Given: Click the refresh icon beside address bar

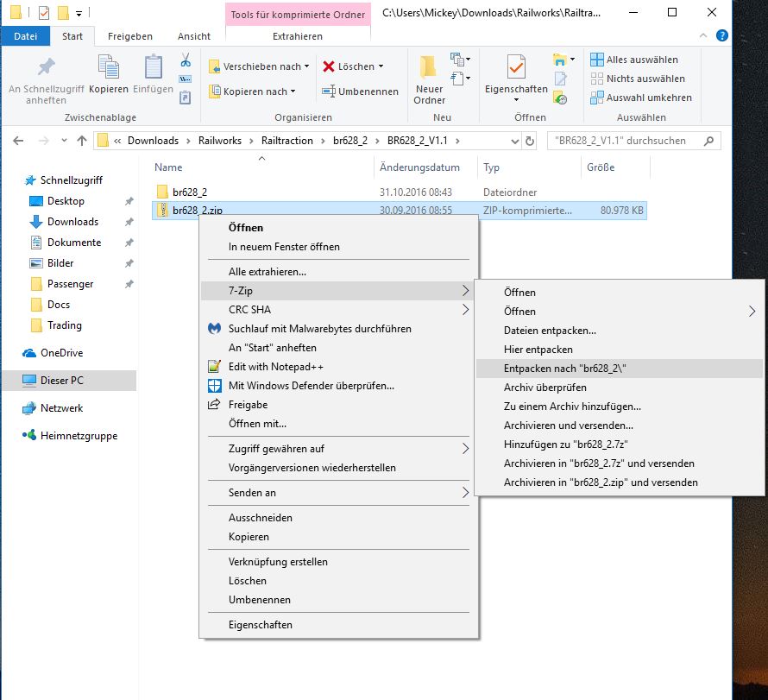Looking at the screenshot, I should [528, 141].
